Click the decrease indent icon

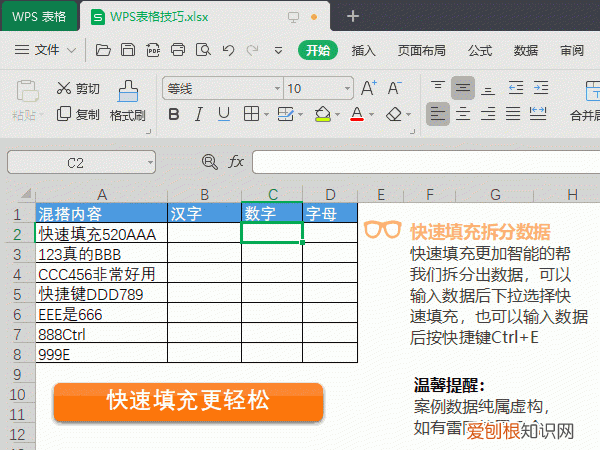pos(516,88)
